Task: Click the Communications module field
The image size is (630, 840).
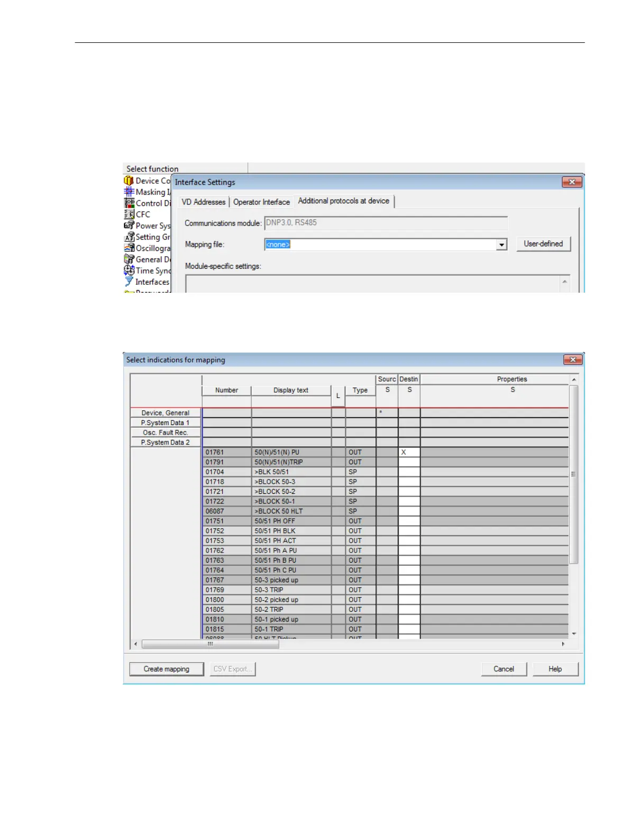Action: [386, 223]
